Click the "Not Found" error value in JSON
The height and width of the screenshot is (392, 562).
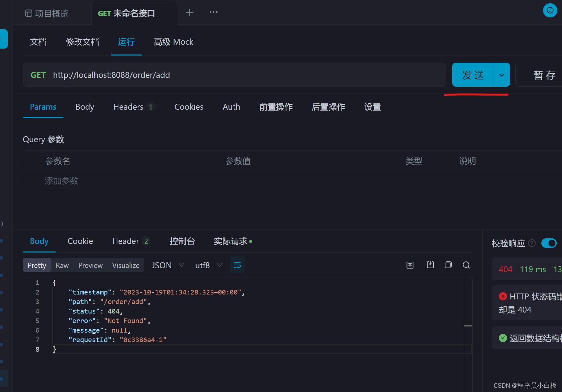[126, 321]
